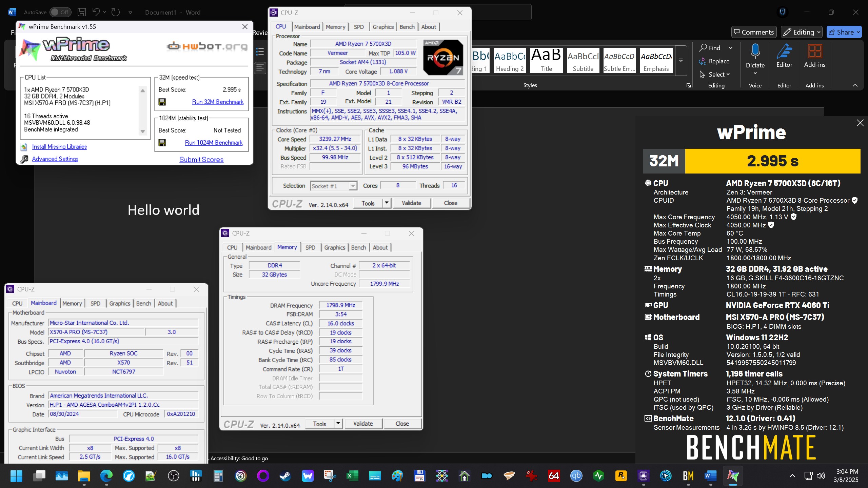Open Graphics tab in Memory CPU-Z window
This screenshot has width=868, height=488.
tap(334, 247)
